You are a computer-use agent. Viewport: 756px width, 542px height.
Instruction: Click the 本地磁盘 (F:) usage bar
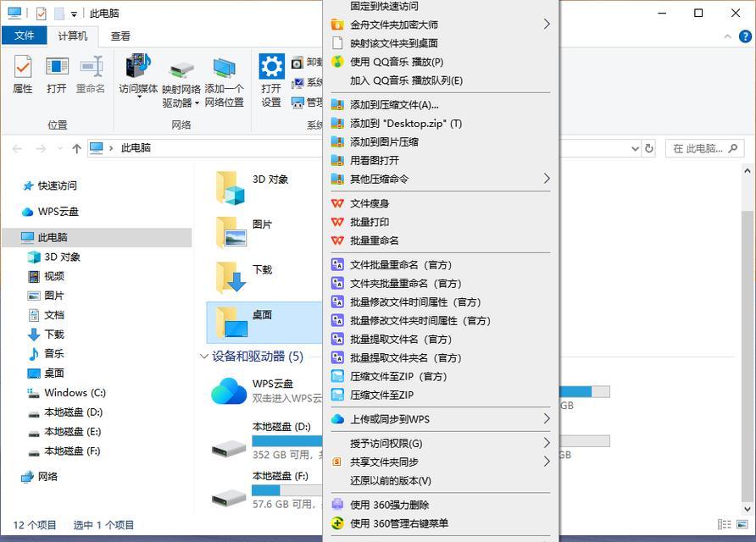click(x=286, y=490)
